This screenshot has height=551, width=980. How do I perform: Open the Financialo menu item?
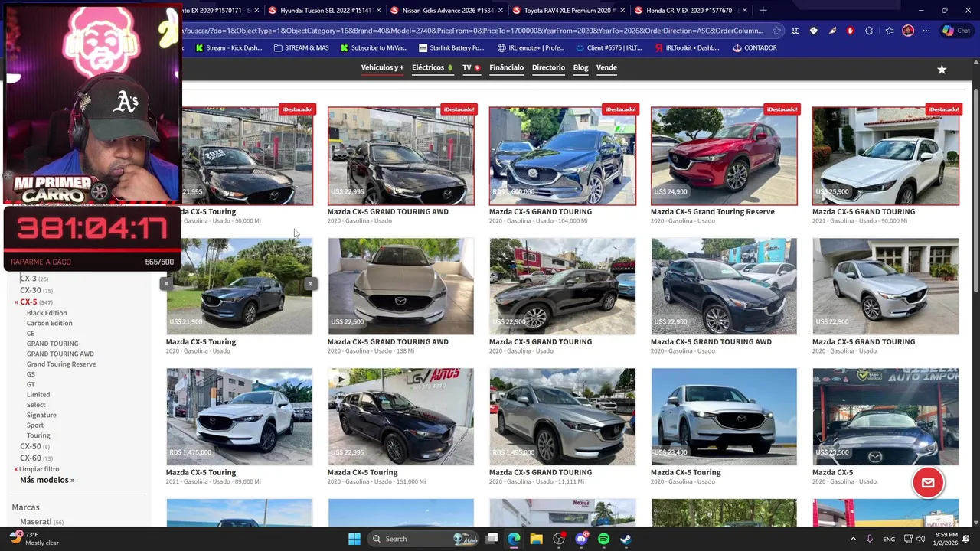pyautogui.click(x=506, y=67)
